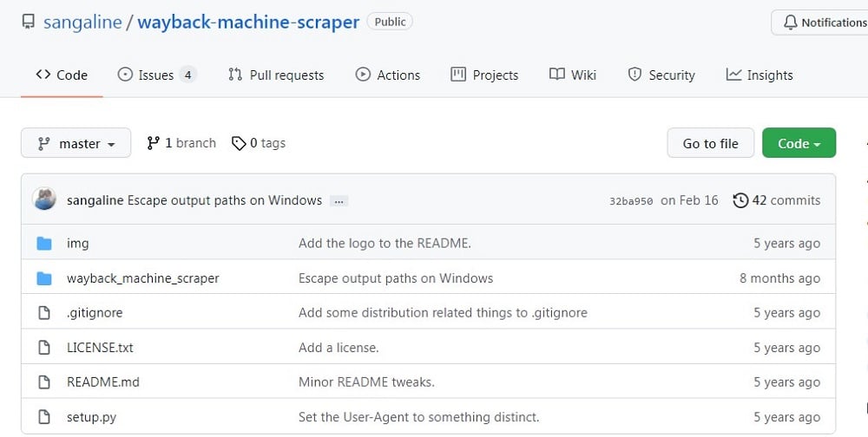
Task: Open the Projects tab
Action: (x=484, y=75)
